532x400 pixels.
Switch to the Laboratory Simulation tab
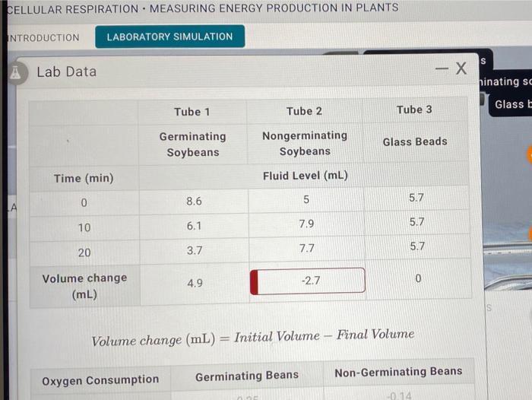click(x=169, y=37)
